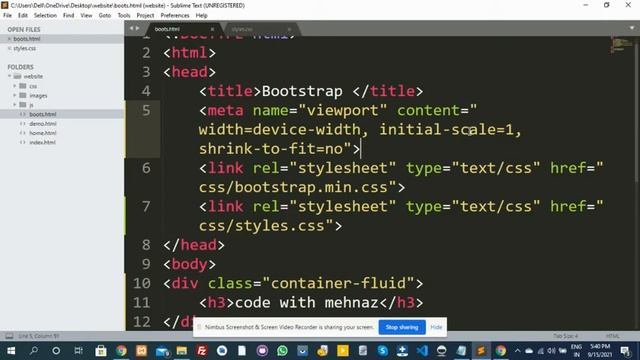Open home.html in the folder tree
This screenshot has width=640, height=360.
(x=43, y=133)
